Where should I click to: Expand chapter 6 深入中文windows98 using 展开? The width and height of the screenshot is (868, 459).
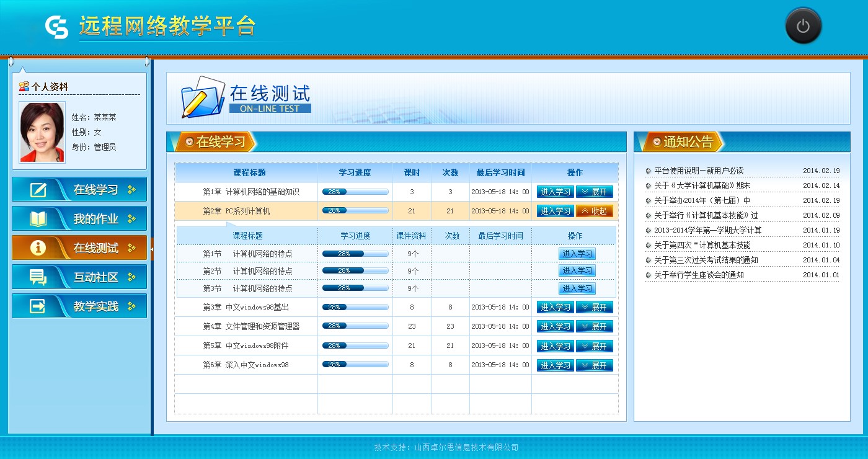[x=594, y=365]
